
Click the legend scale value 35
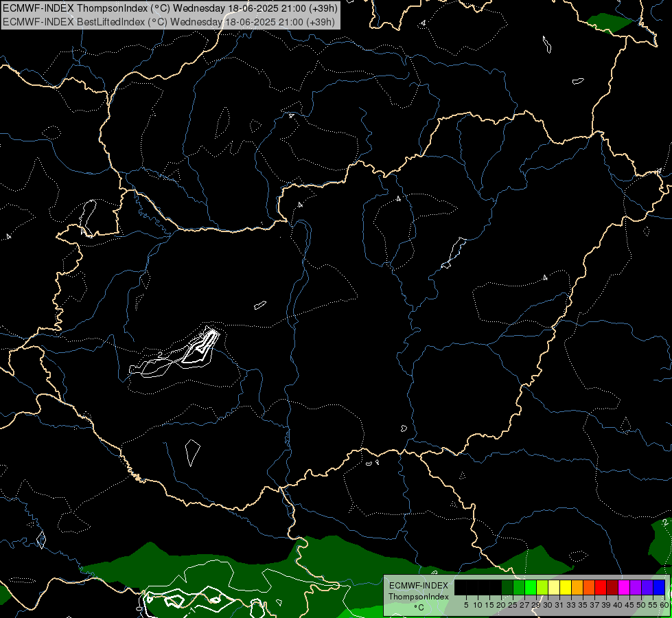[583, 605]
